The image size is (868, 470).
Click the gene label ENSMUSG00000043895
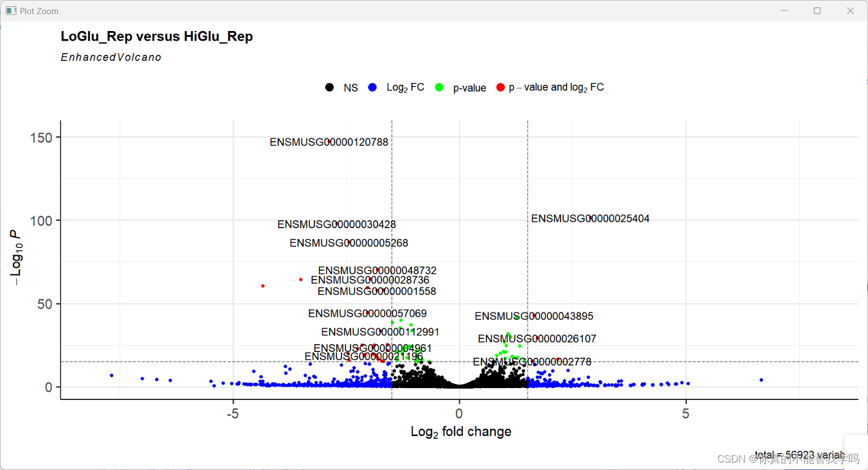point(534,316)
